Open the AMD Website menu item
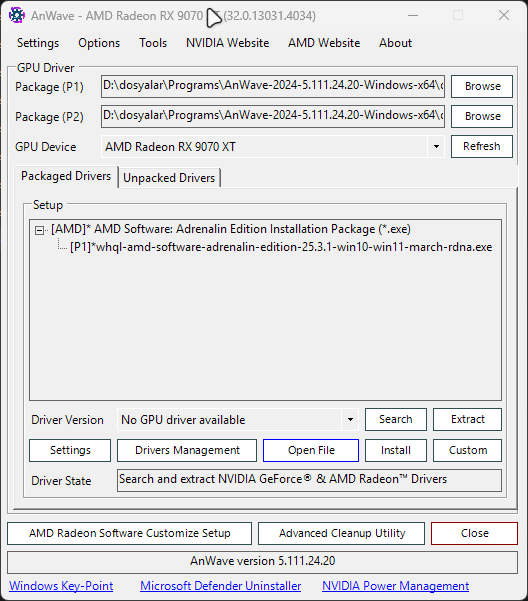 pyautogui.click(x=324, y=43)
